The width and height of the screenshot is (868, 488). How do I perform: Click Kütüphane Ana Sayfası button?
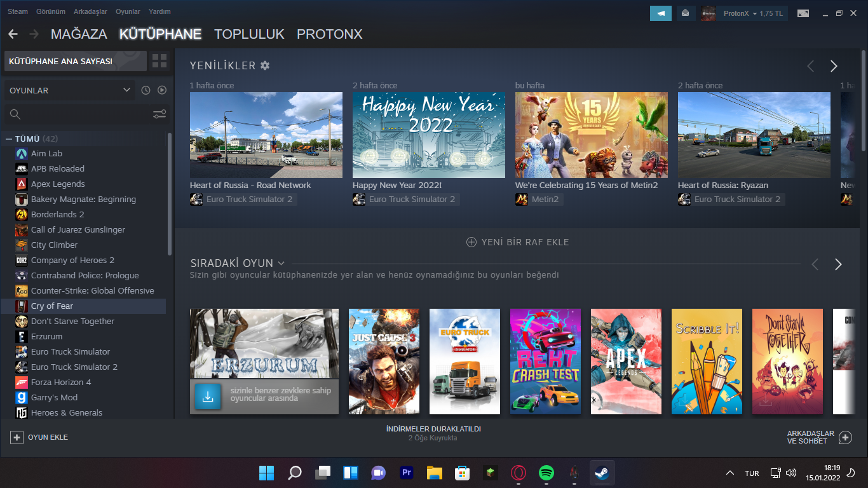coord(76,61)
